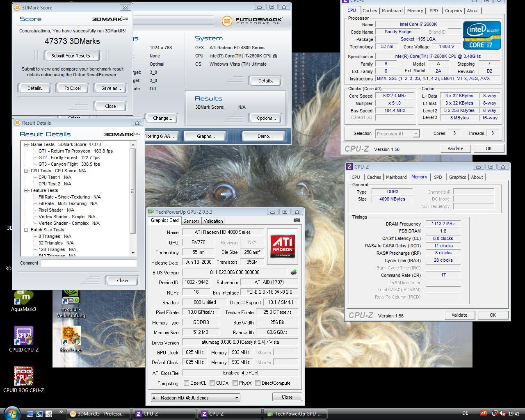Enable the OpenCL checkbox
The height and width of the screenshot is (420, 525).
coord(187,383)
